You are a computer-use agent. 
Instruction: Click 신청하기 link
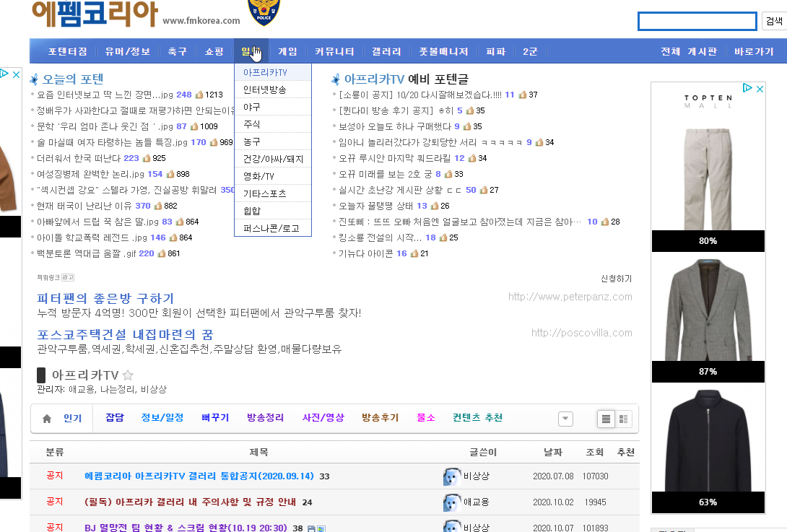click(617, 279)
